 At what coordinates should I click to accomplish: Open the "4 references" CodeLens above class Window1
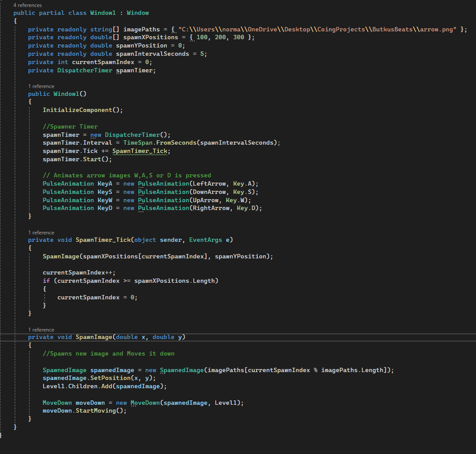pyautogui.click(x=27, y=5)
